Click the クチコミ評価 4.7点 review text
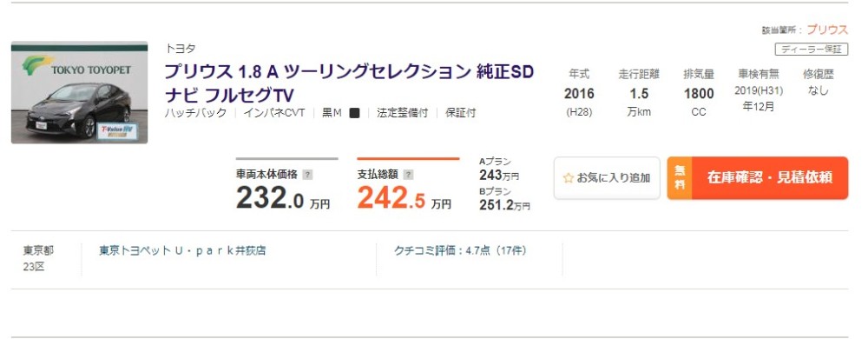This screenshot has width=868, height=339. coord(460,250)
